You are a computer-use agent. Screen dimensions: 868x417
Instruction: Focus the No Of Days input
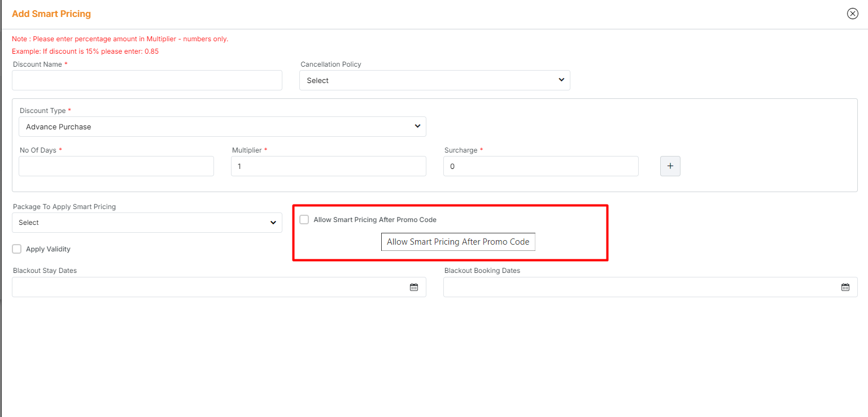tap(116, 166)
